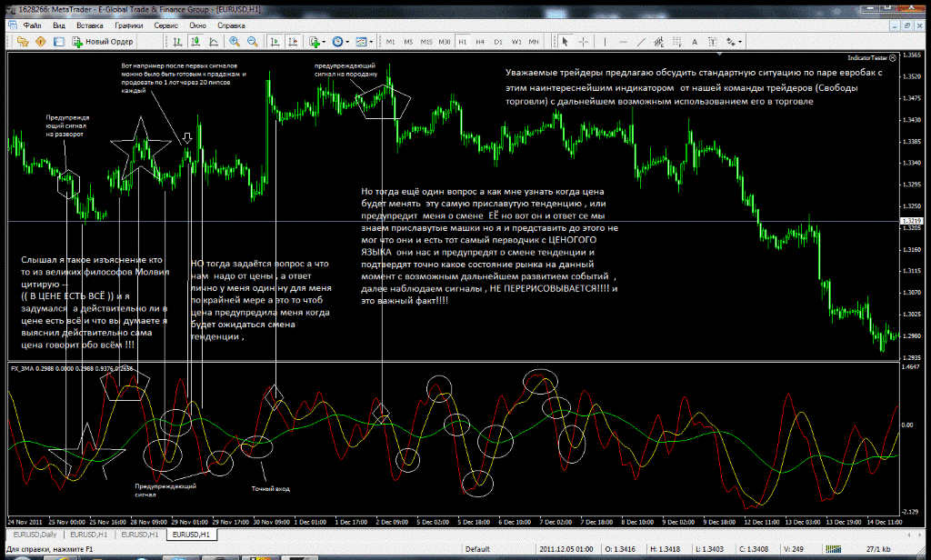Switch to the EURUSD,Daily chart tab

[x=35, y=535]
